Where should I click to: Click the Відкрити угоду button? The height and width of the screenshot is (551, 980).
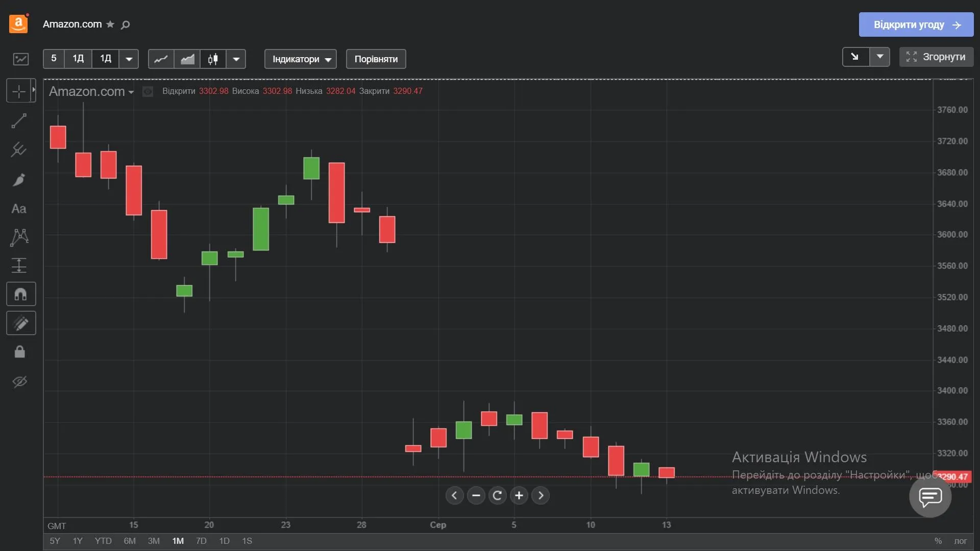pyautogui.click(x=916, y=24)
